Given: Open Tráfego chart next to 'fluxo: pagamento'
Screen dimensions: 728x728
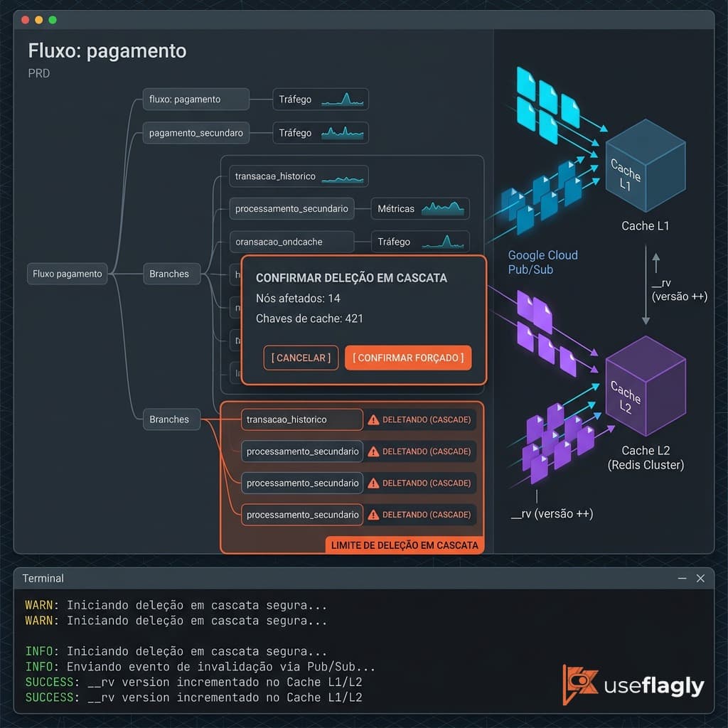Looking at the screenshot, I should 321,100.
